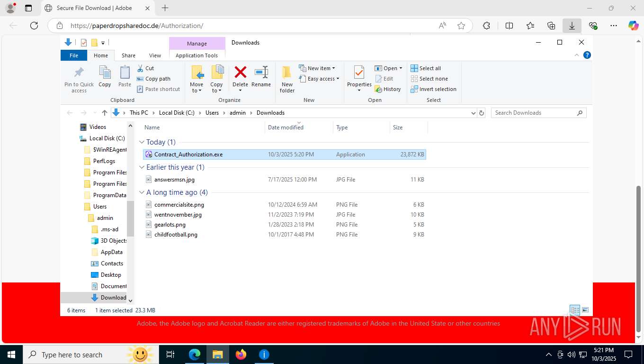644x364 pixels.
Task: Open Application Tools tab
Action: pos(197,55)
